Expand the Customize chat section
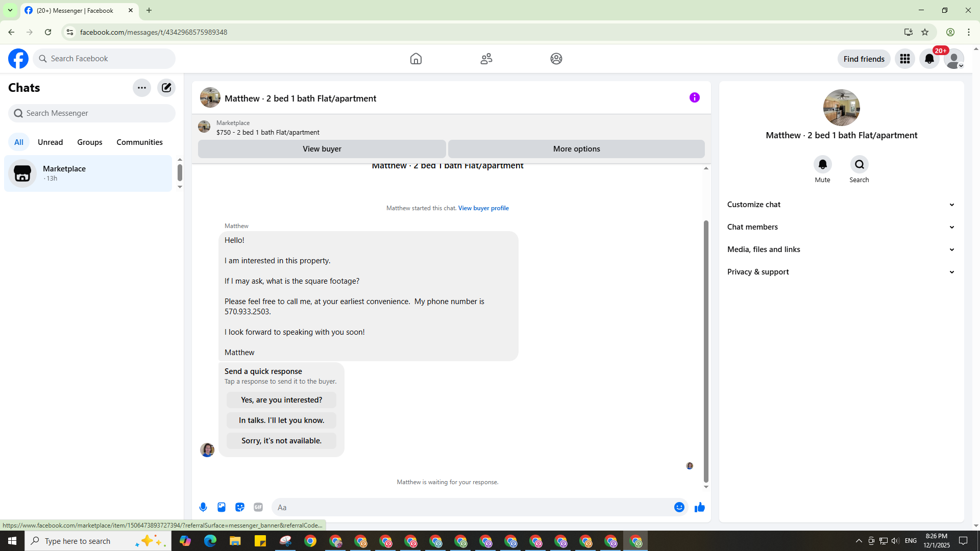This screenshot has width=980, height=551. tap(841, 205)
